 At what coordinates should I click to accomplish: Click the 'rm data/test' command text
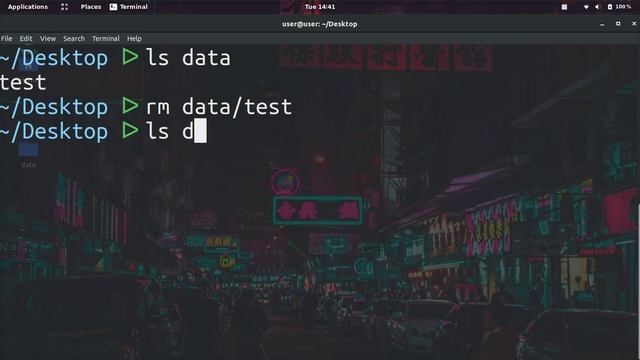(219, 107)
